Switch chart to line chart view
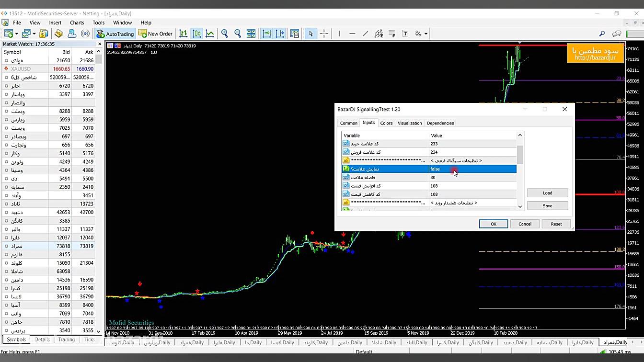This screenshot has width=644, height=362. [210, 34]
